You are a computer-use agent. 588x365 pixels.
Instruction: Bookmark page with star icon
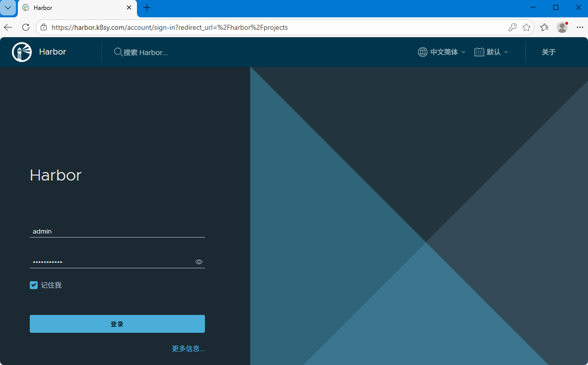[526, 27]
